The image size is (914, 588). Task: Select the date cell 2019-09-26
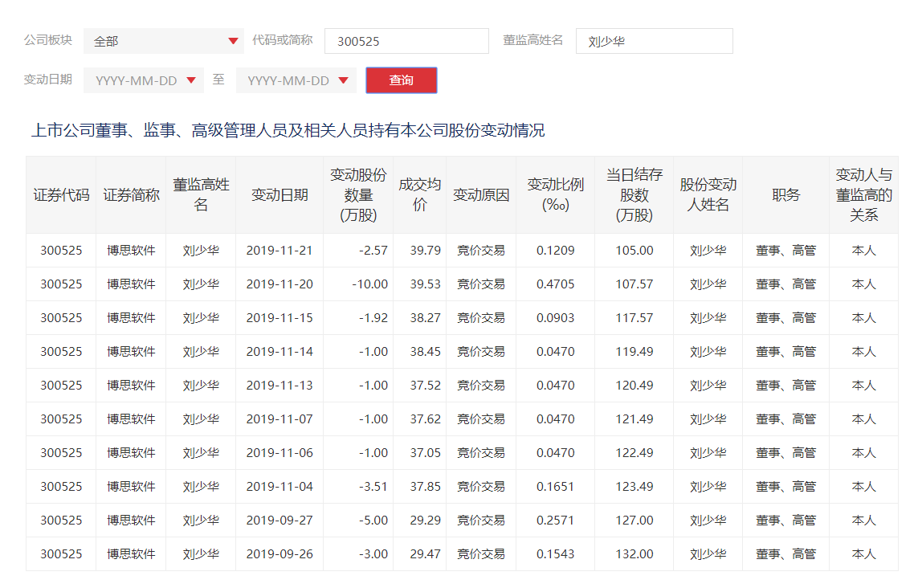pyautogui.click(x=280, y=554)
